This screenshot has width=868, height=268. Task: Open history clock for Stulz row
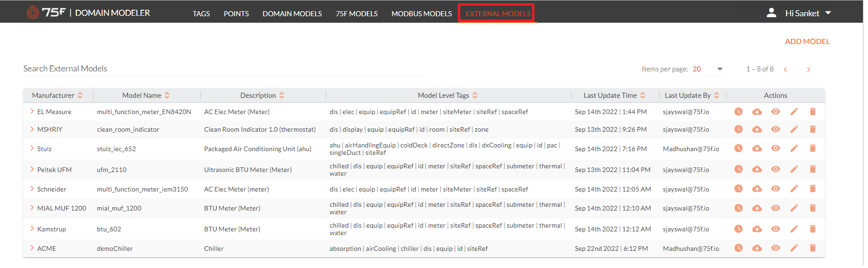point(739,148)
